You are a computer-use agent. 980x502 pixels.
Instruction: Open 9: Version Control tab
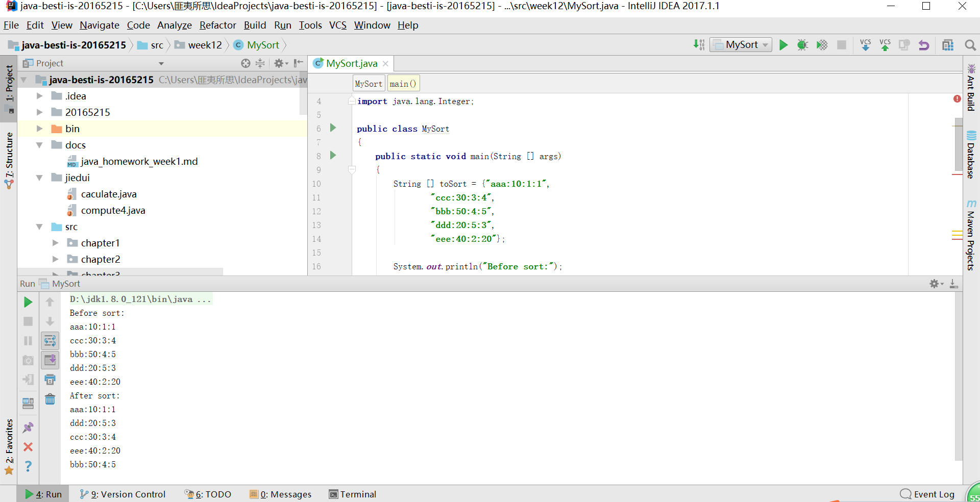click(x=122, y=494)
